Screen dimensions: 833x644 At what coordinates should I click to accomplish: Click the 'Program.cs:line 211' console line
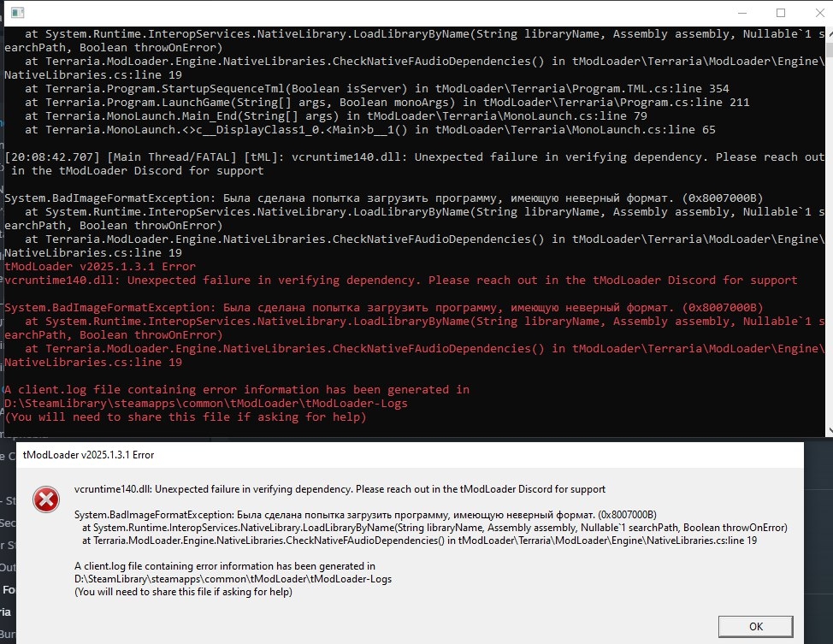pos(387,102)
